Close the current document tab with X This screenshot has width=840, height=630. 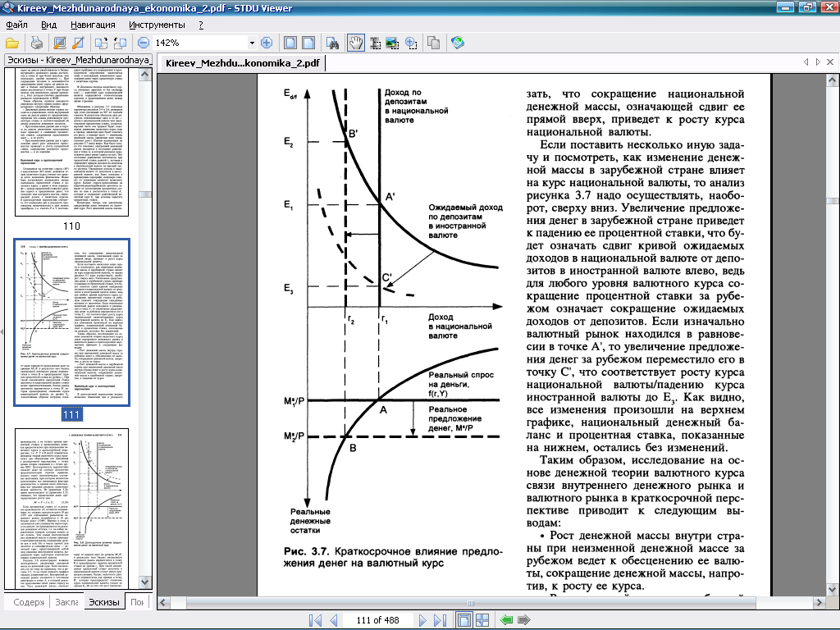(830, 62)
